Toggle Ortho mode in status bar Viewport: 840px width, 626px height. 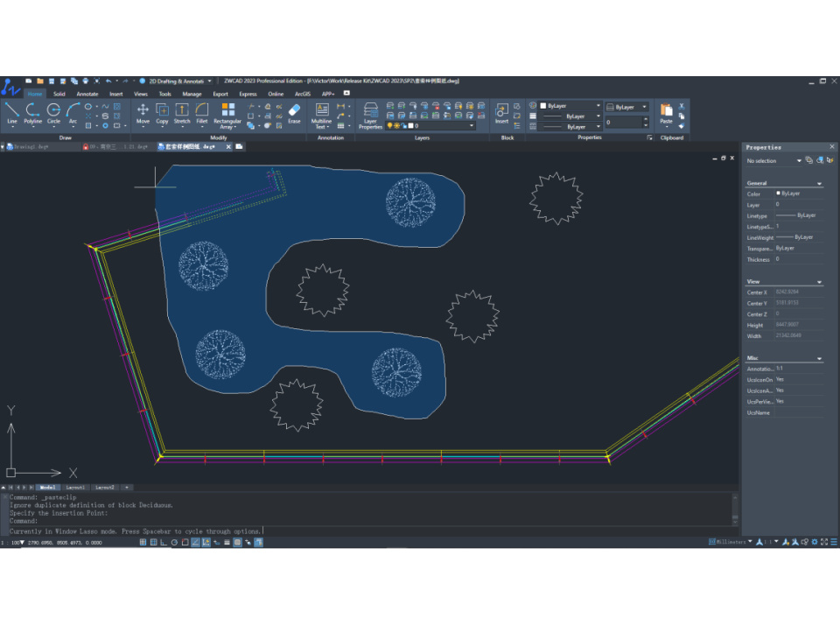click(x=164, y=543)
